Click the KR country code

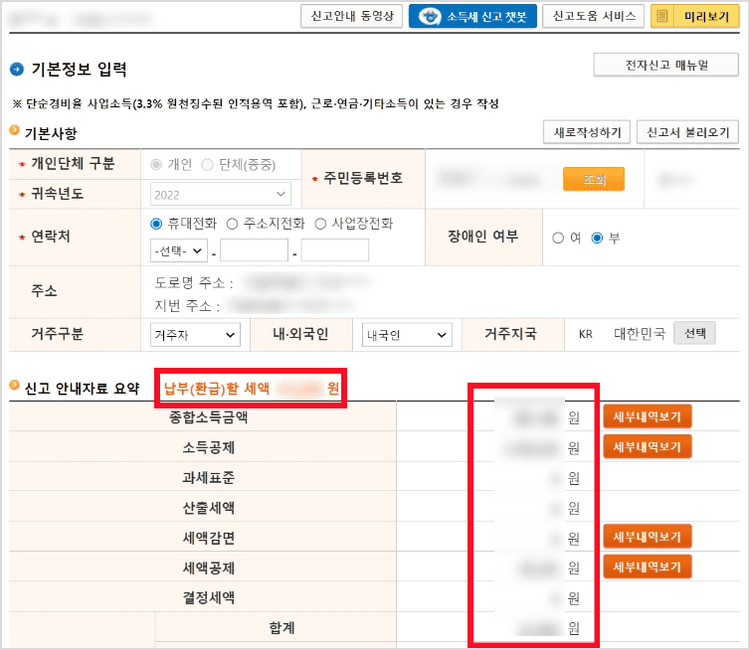585,334
